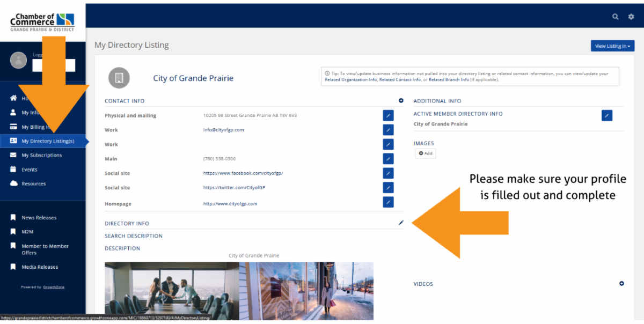
Task: Go to Events in the sidebar
Action: pos(29,170)
